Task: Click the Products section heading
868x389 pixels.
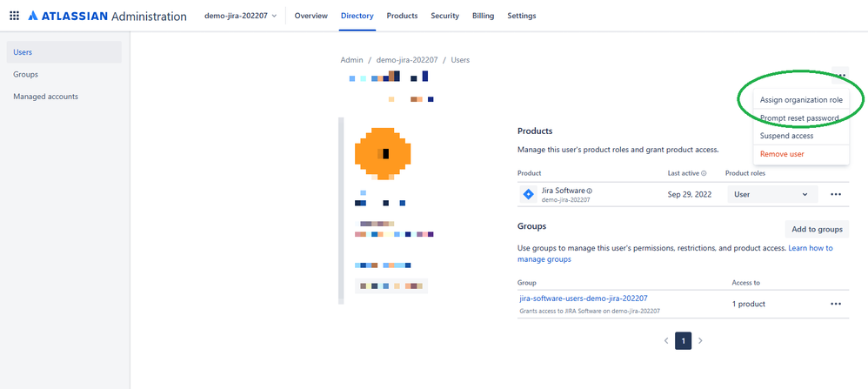Action: click(x=535, y=131)
